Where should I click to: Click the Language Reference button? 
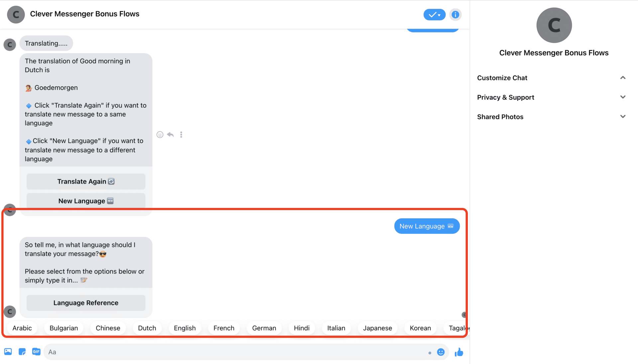(86, 303)
